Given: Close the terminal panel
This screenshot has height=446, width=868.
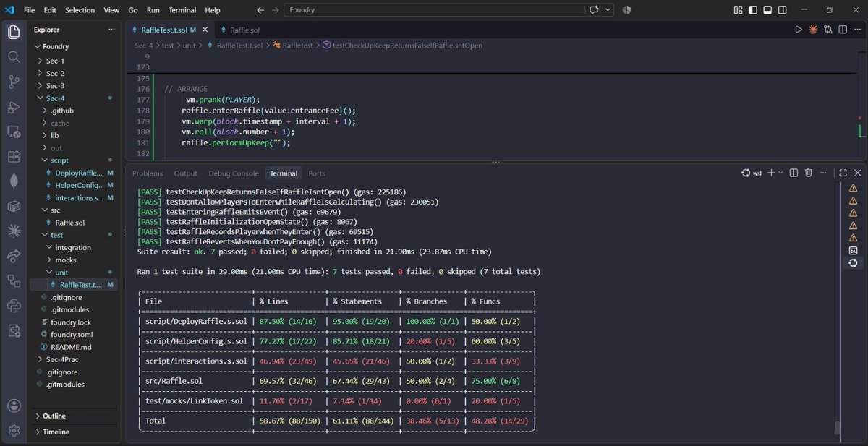Looking at the screenshot, I should point(858,173).
